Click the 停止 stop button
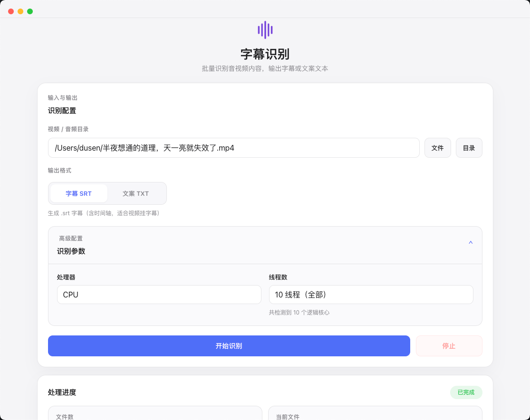Image resolution: width=530 pixels, height=420 pixels. coord(449,346)
